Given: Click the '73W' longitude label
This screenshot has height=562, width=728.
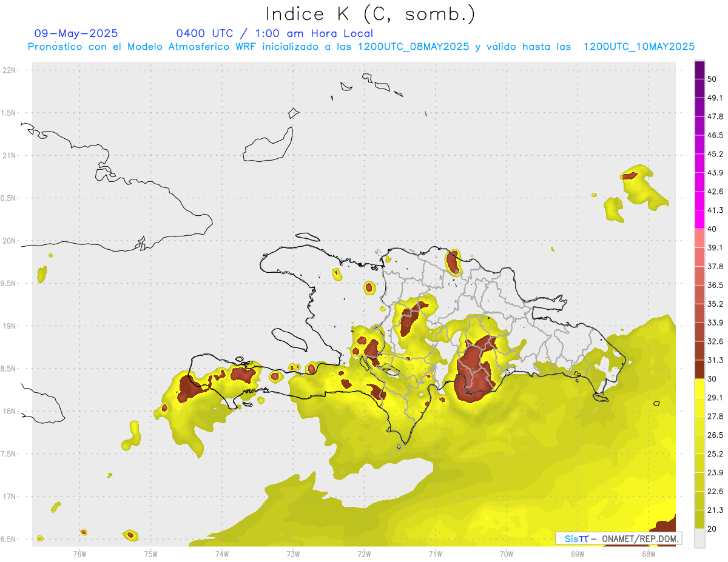Looking at the screenshot, I should point(293,554).
